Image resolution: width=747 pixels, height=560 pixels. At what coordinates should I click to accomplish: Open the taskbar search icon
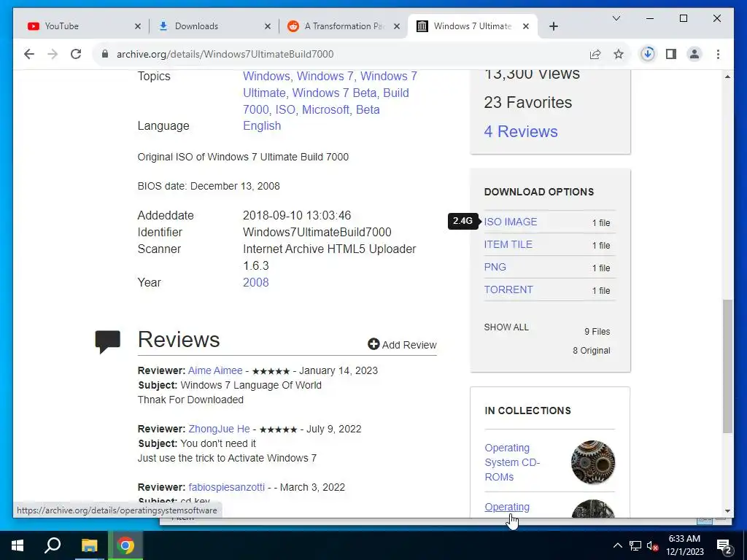(53, 545)
